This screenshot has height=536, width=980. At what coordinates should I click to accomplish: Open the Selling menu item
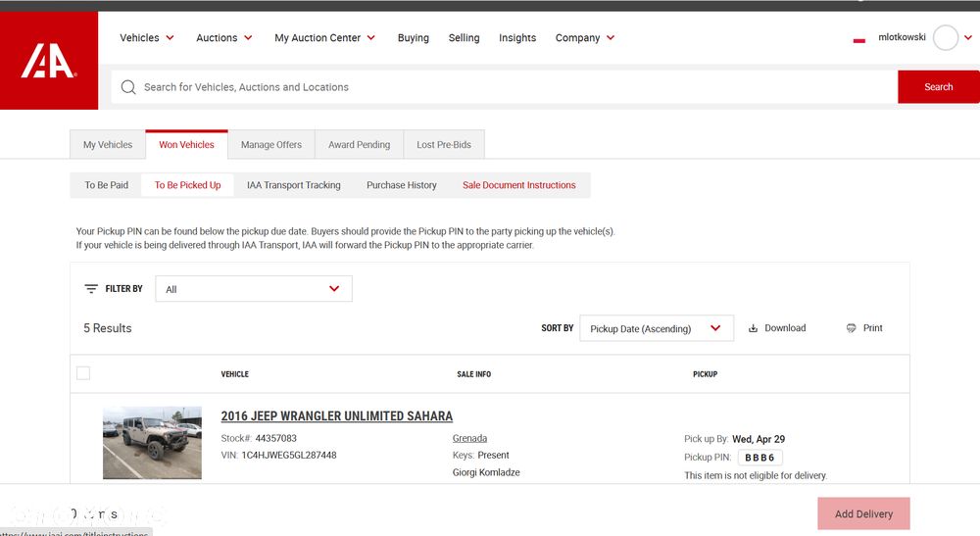coord(464,37)
